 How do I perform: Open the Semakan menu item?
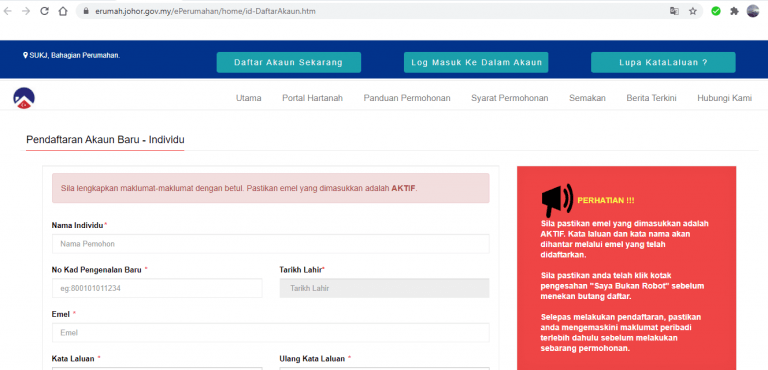587,98
